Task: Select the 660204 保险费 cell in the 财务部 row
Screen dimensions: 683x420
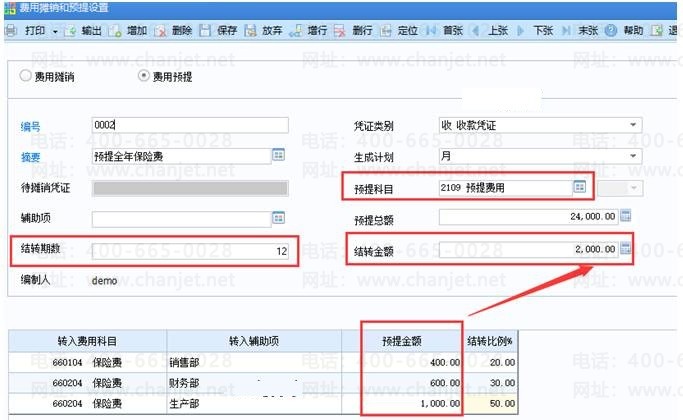Action: pyautogui.click(x=87, y=383)
